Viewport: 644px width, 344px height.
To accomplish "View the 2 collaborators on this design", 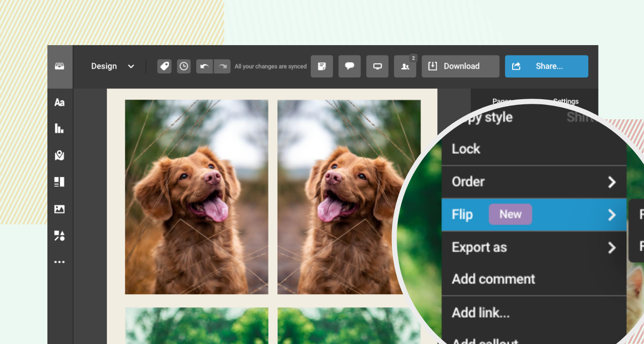I will click(x=405, y=66).
